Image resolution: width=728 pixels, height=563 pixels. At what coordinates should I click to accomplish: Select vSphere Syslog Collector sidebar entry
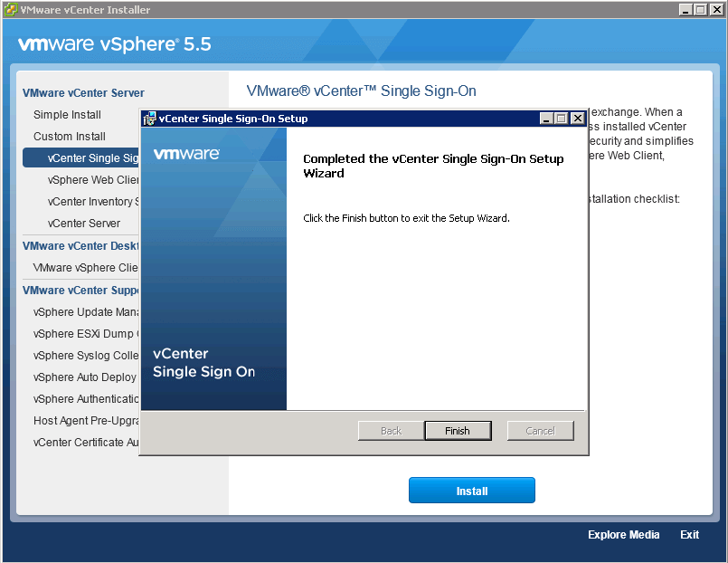click(x=86, y=356)
